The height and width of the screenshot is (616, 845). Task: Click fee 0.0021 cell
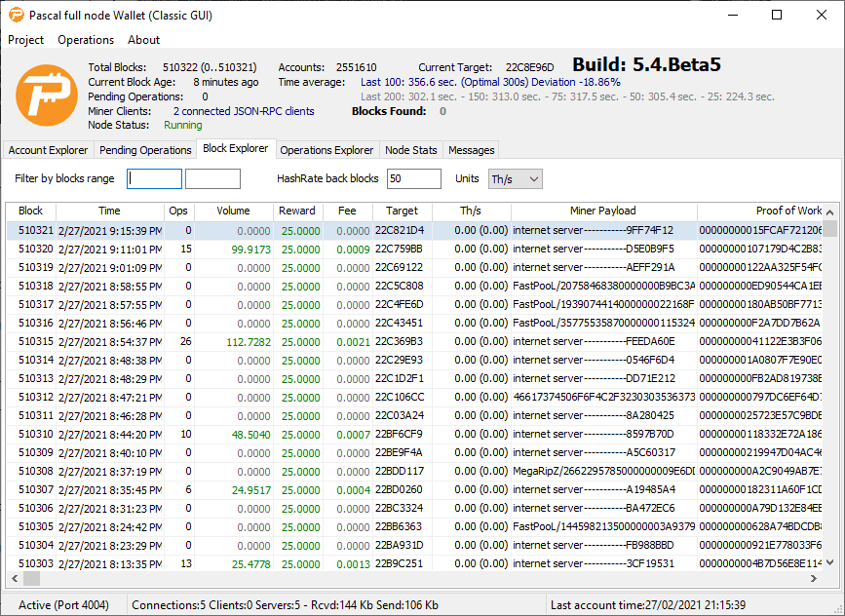click(x=348, y=342)
